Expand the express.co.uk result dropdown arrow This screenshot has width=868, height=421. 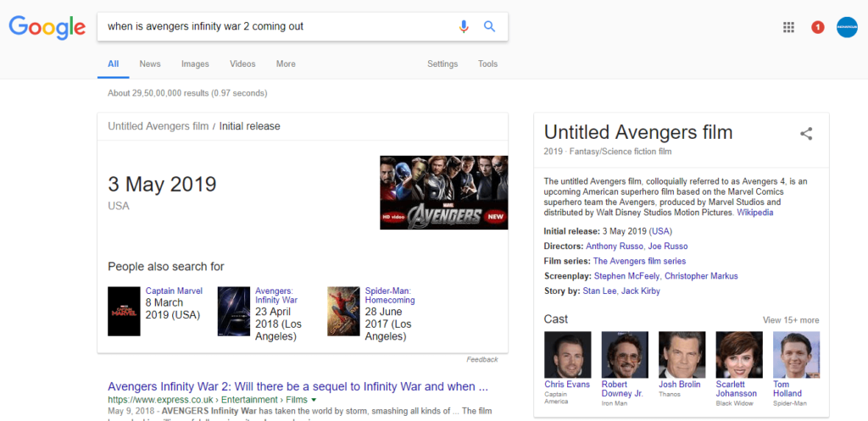[x=314, y=400]
